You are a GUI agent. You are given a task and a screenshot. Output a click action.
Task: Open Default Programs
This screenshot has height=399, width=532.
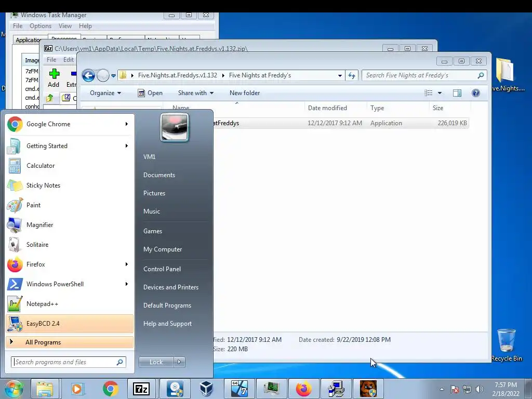click(167, 305)
